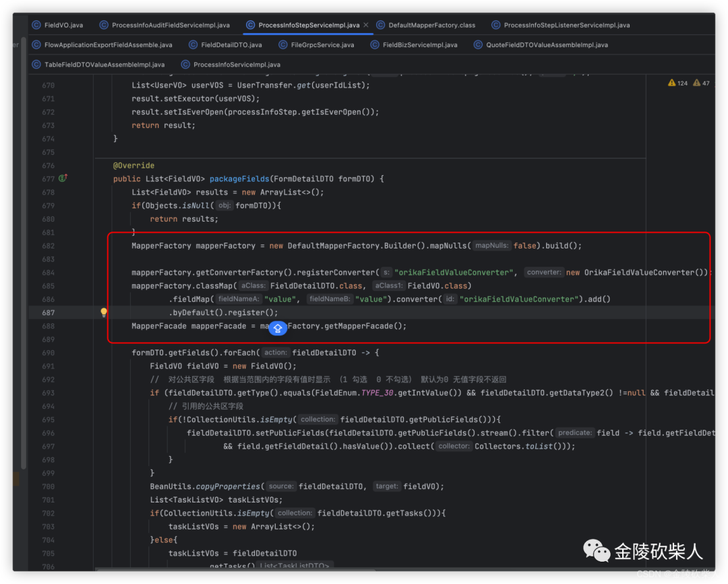Screen dimensions: 728x584
Task: Click the class icon on the QuoteFieldDTOValueAssembleImpl.java tab
Action: [x=478, y=45]
